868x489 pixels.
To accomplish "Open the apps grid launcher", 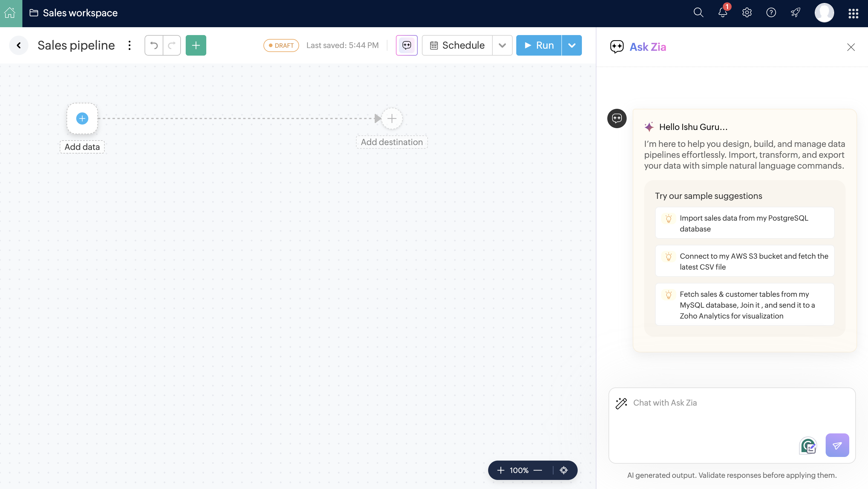I will pyautogui.click(x=853, y=13).
